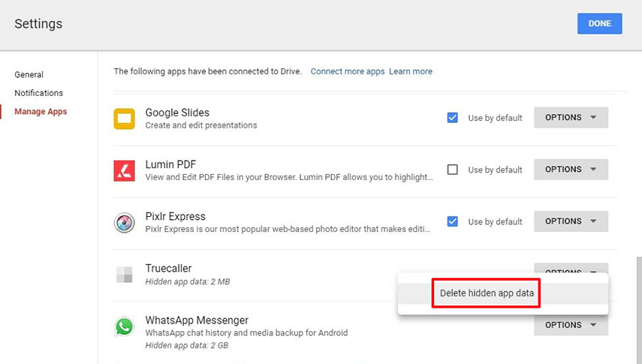Click the Lumin PDF app icon
The height and width of the screenshot is (364, 642).
tap(124, 170)
